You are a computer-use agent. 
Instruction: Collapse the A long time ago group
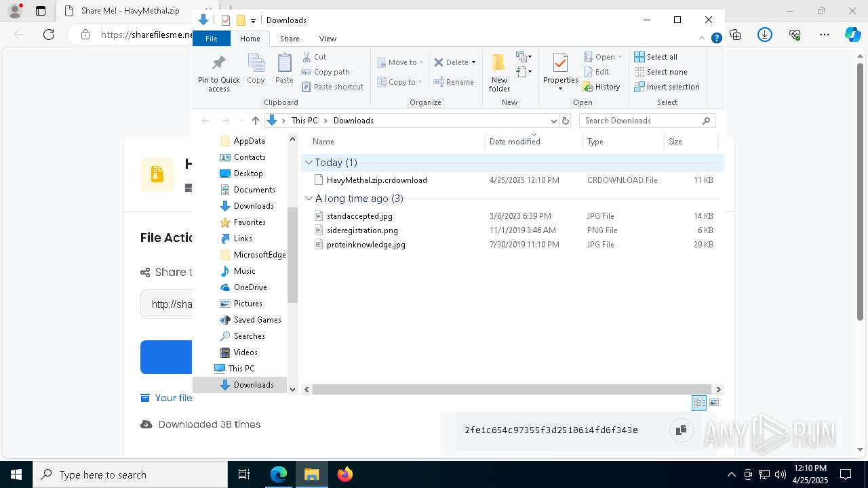tap(309, 199)
